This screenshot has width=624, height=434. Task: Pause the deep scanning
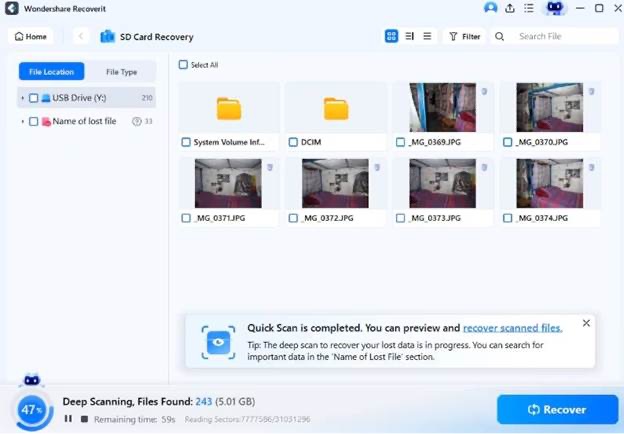[x=68, y=418]
